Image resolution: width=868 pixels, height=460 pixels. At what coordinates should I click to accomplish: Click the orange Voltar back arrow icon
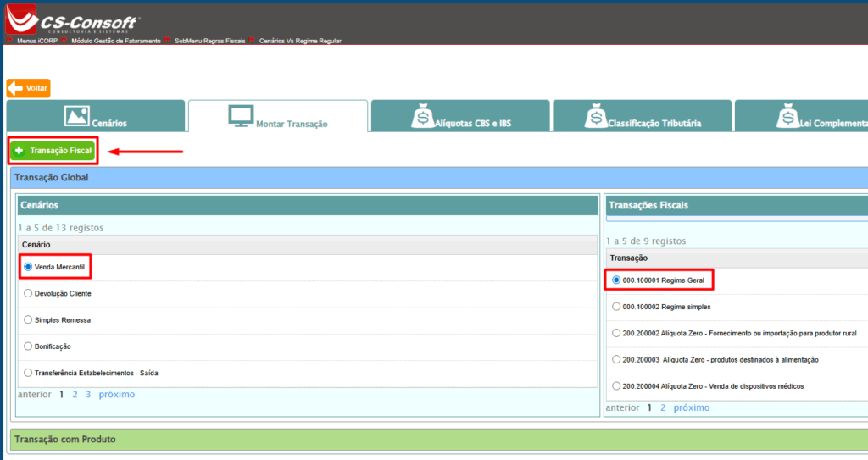[16, 88]
